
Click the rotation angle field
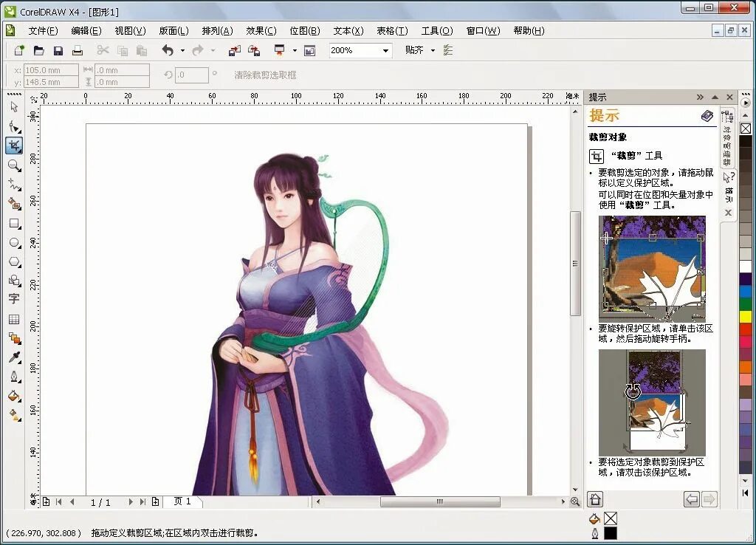pyautogui.click(x=191, y=75)
